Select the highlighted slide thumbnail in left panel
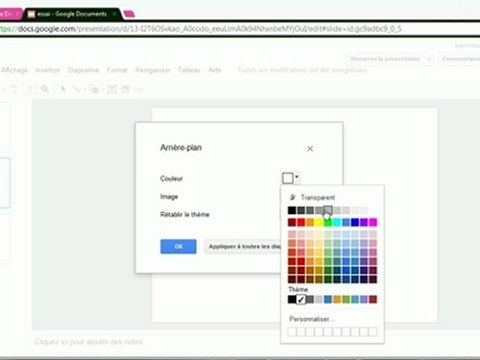The image size is (480, 360). tap(5, 183)
